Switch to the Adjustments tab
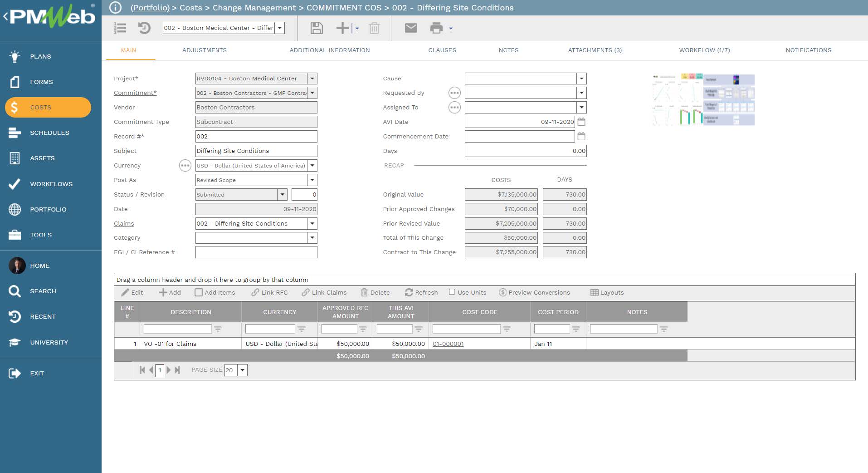This screenshot has height=473, width=868. [x=205, y=50]
